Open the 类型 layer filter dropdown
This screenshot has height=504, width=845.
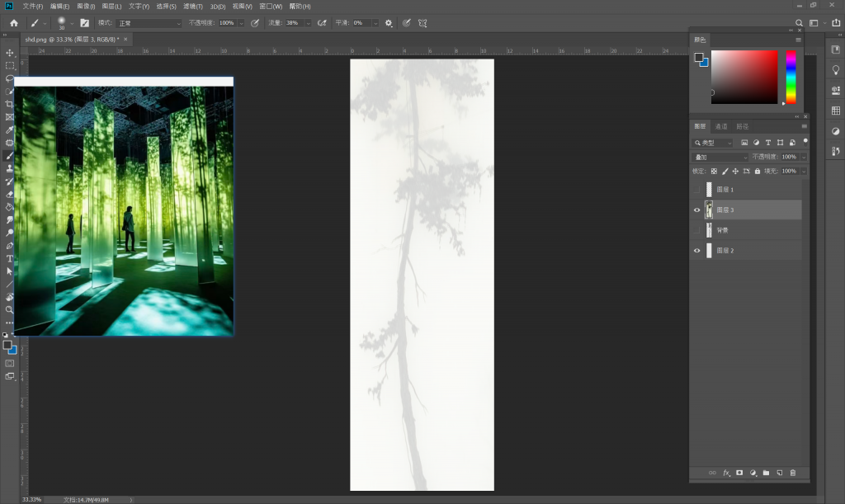pos(714,143)
